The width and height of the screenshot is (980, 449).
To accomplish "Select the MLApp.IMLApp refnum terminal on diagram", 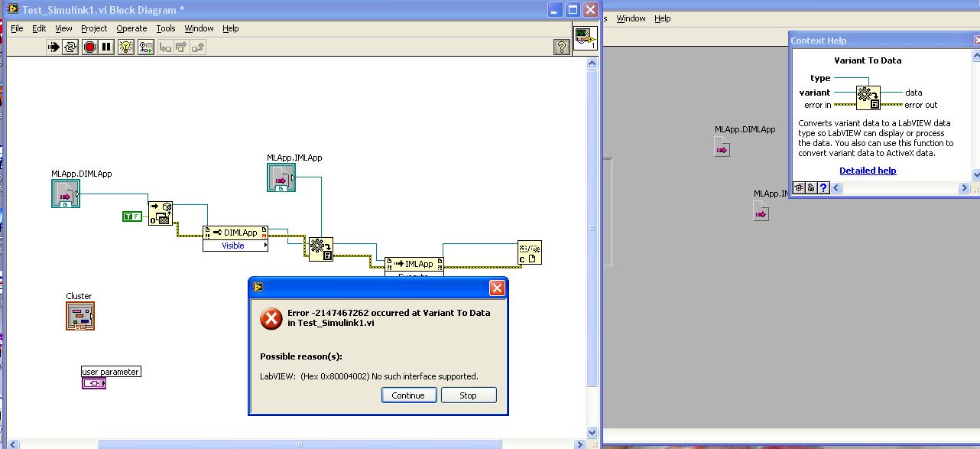I will coord(281,177).
